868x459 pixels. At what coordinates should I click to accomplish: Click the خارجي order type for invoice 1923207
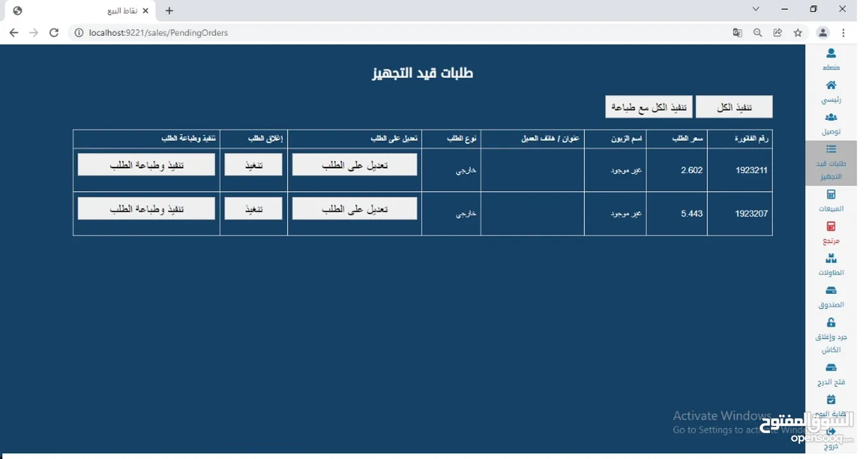466,214
